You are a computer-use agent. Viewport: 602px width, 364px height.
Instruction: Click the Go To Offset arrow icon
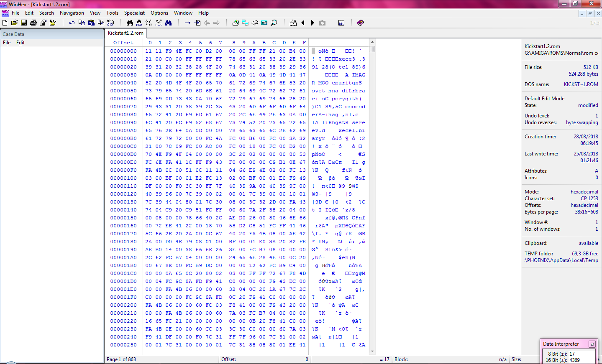click(188, 23)
